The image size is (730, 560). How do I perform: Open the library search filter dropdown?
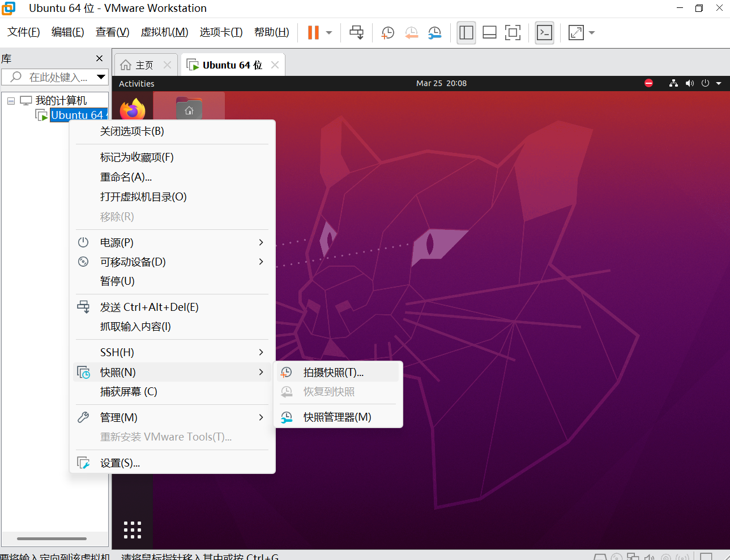[x=101, y=77]
